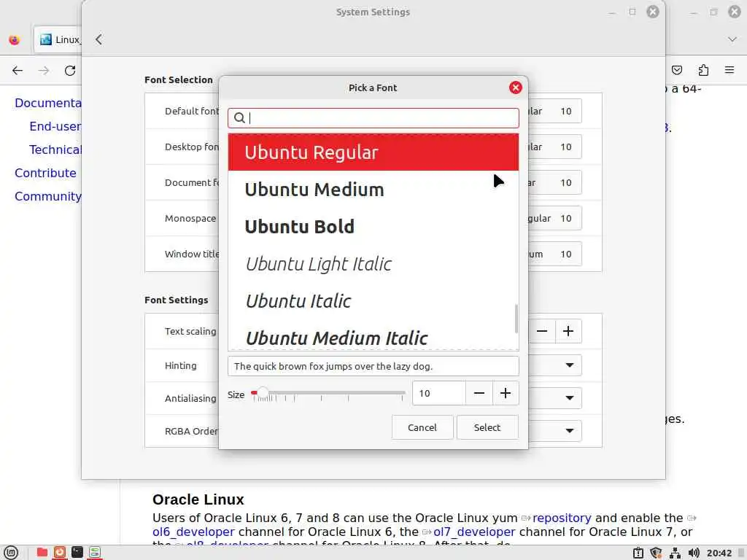This screenshot has width=747, height=560.
Task: Increase font size with plus button
Action: click(506, 393)
